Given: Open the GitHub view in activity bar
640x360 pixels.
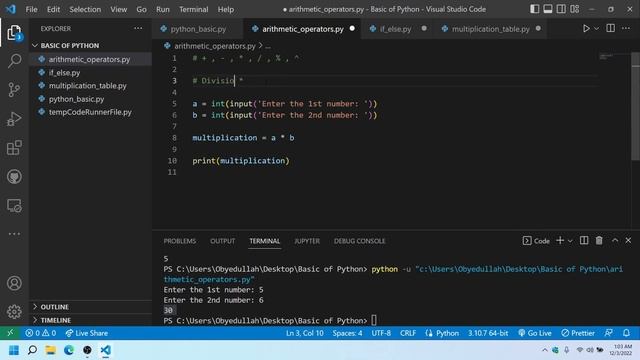Looking at the screenshot, I should pos(14,177).
